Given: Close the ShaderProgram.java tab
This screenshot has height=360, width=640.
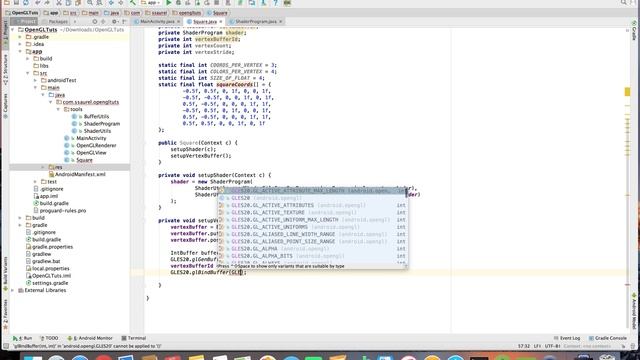Looking at the screenshot, I should click(281, 21).
